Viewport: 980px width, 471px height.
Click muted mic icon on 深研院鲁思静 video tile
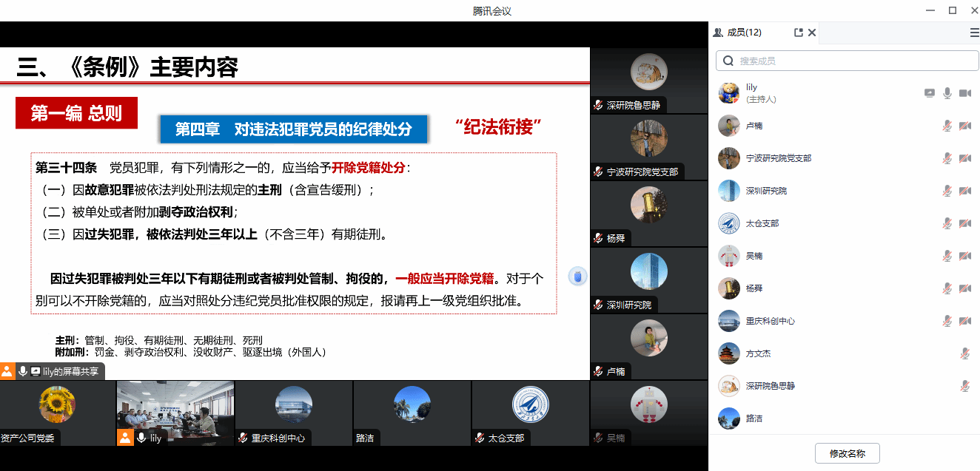point(598,105)
